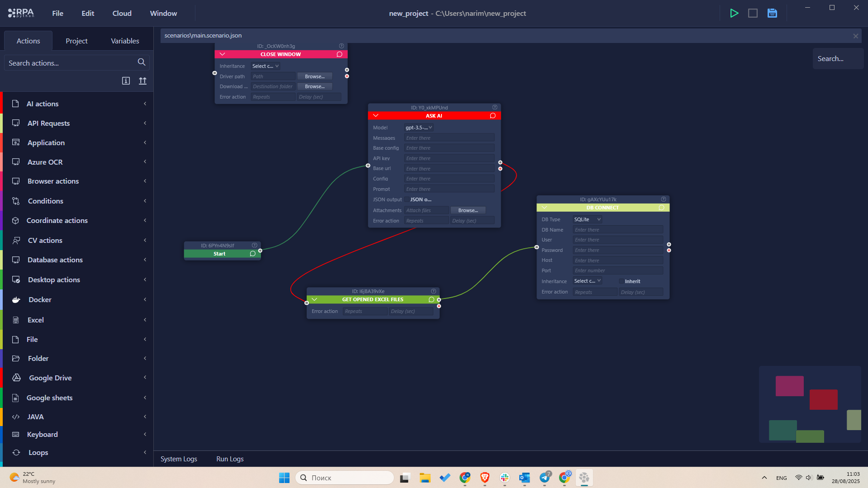868x488 pixels.
Task: Open the Model dropdown gpt-3.5 in Ask AI
Action: click(418, 128)
